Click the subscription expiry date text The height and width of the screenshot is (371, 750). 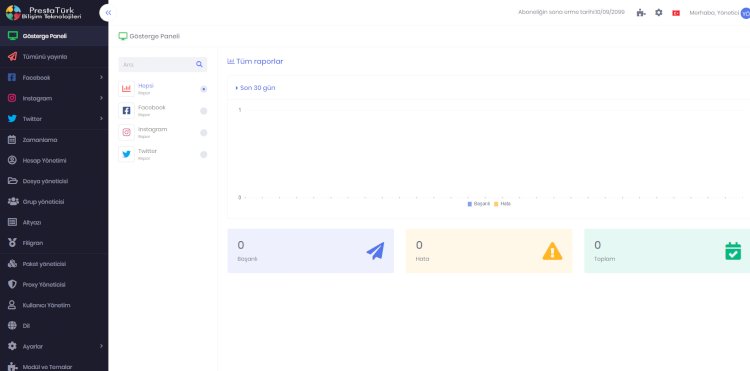pos(572,12)
